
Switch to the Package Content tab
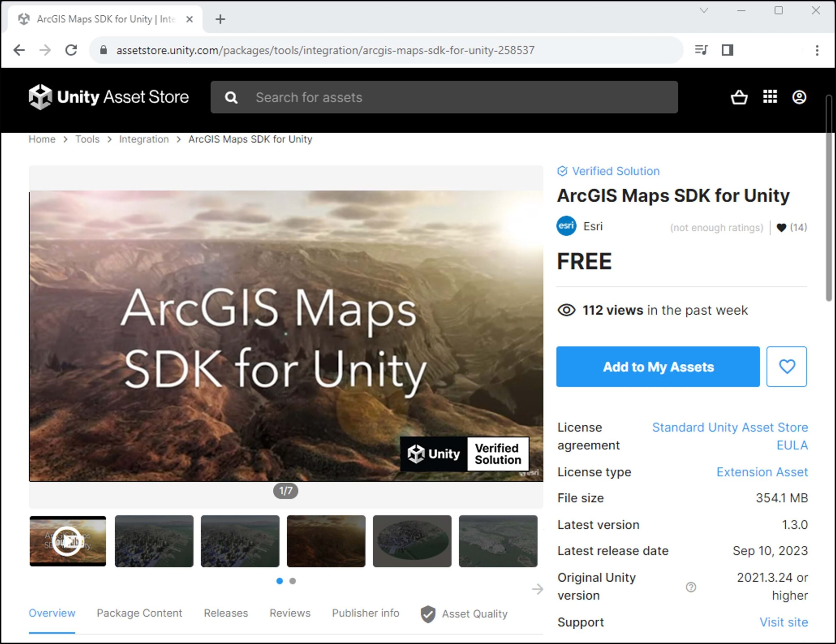139,613
